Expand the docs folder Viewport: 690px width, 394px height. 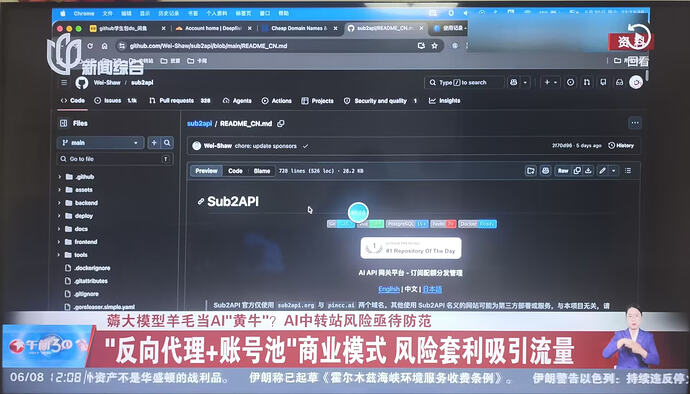(59, 229)
